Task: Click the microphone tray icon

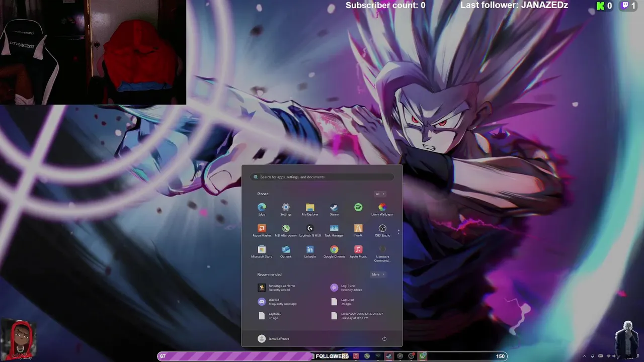Action: tap(592, 356)
